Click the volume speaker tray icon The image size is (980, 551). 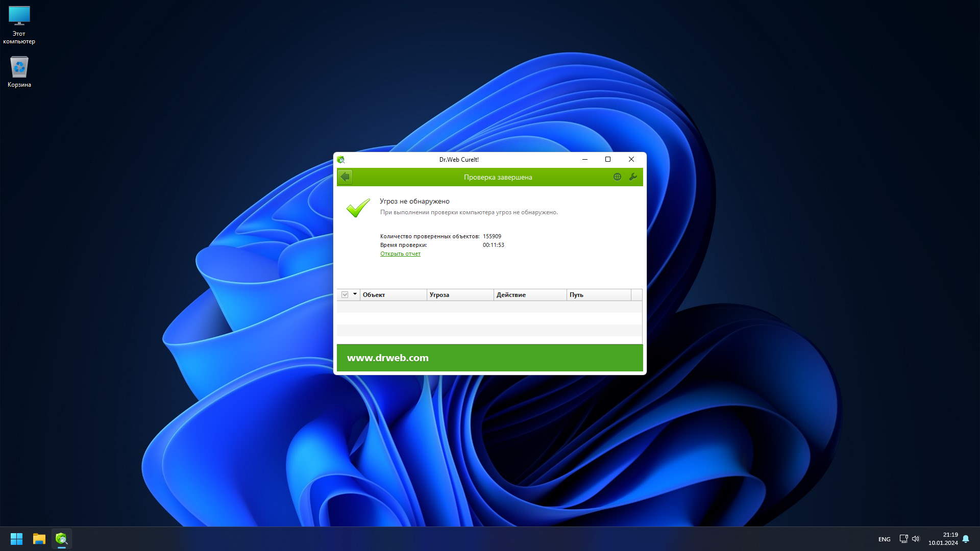click(916, 539)
